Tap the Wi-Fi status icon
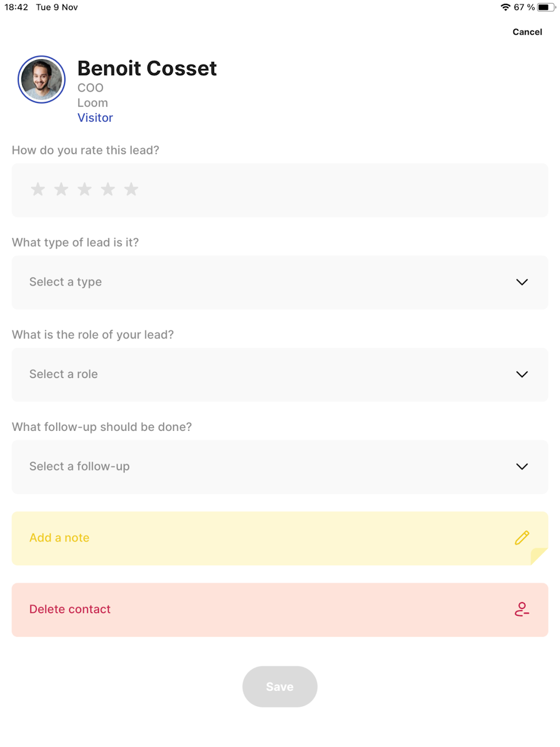This screenshot has width=560, height=747. click(x=505, y=7)
